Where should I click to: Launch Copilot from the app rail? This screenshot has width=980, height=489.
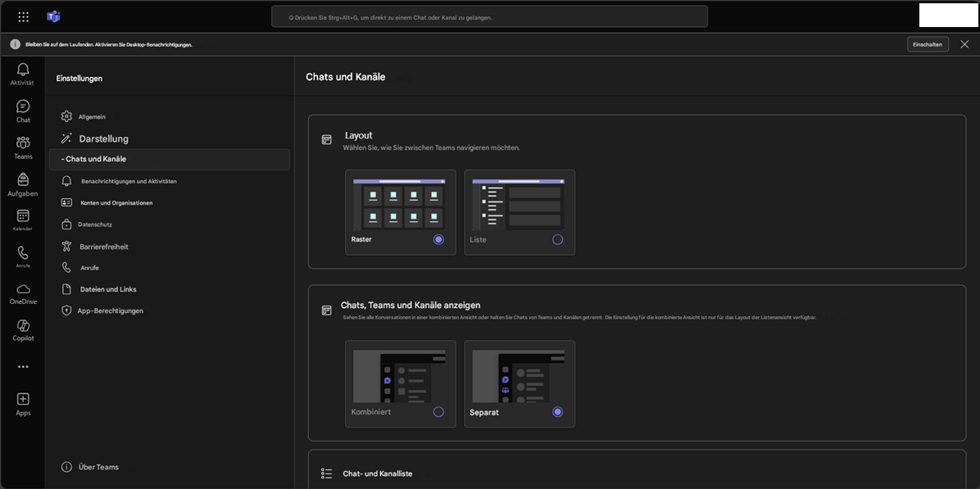click(22, 330)
